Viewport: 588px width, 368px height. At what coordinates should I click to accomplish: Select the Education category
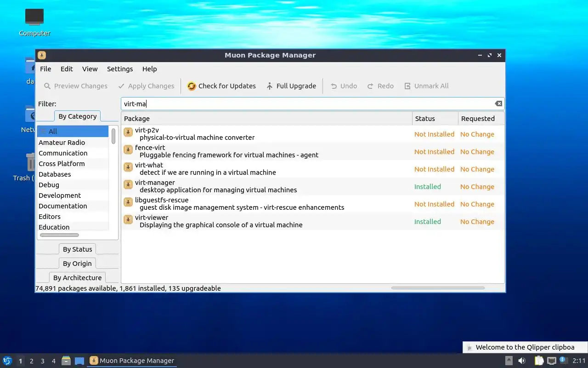click(x=73, y=227)
